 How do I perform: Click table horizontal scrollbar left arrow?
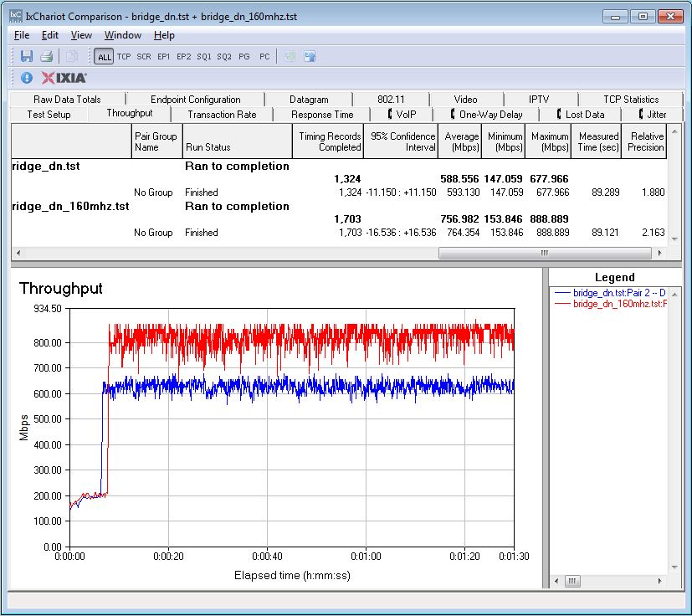[18, 253]
